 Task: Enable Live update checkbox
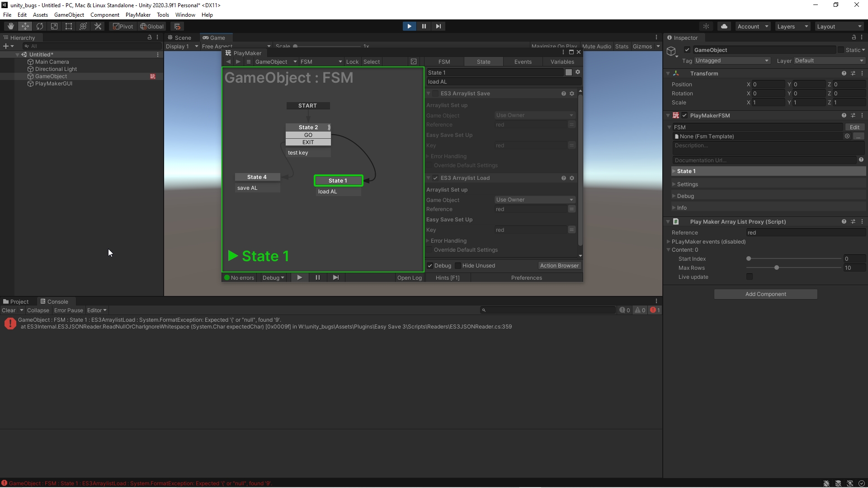[x=750, y=277]
